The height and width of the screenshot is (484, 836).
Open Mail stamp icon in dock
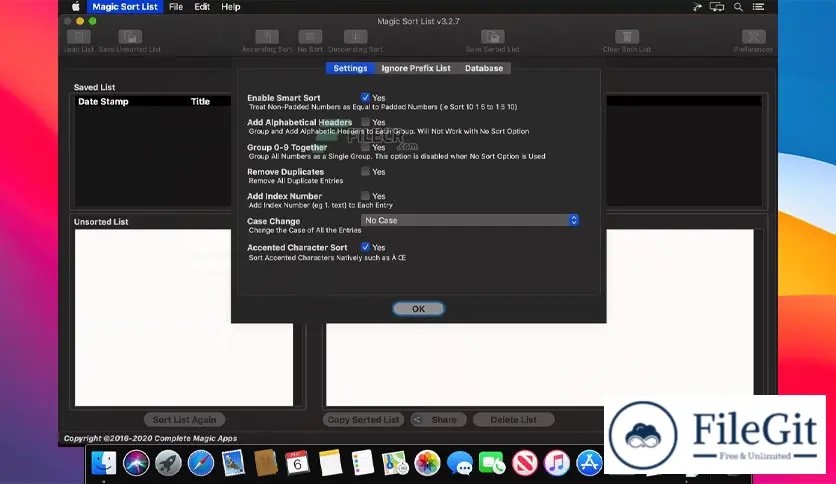pos(233,463)
